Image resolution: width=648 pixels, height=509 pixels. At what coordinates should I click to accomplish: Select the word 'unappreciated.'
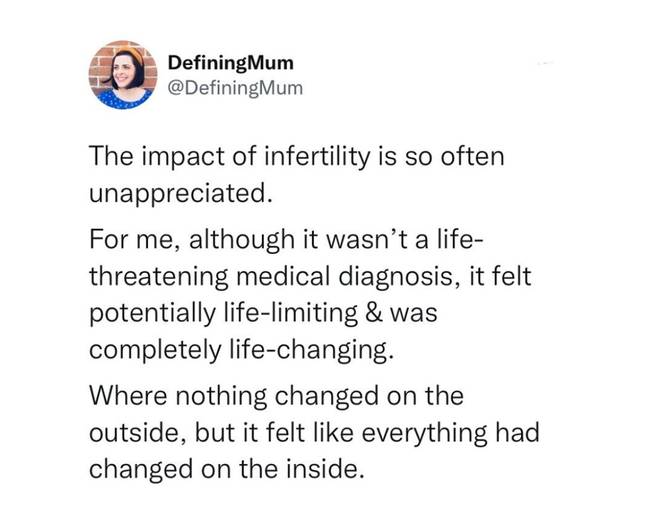click(x=181, y=193)
